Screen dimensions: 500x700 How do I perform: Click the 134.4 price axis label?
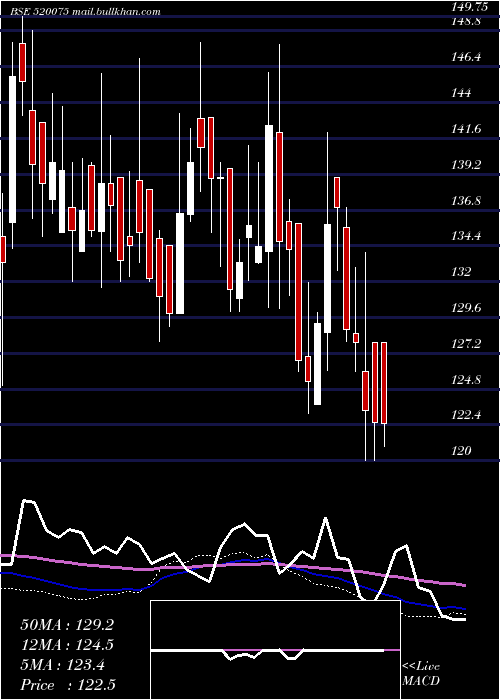click(467, 236)
